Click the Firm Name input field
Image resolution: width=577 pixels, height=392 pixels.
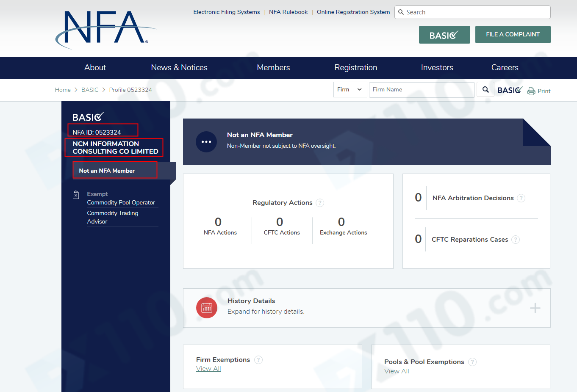pos(422,90)
